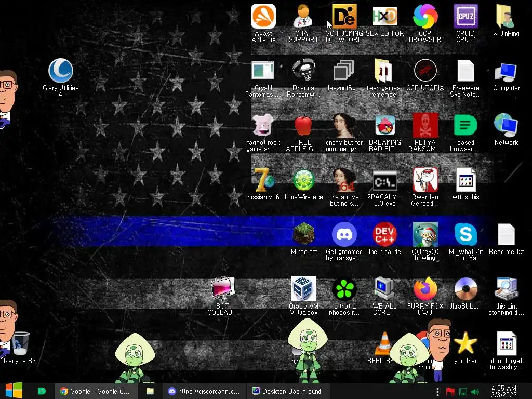Switch to the discordapp.c... taskbar window
This screenshot has height=399, width=532.
(x=205, y=391)
